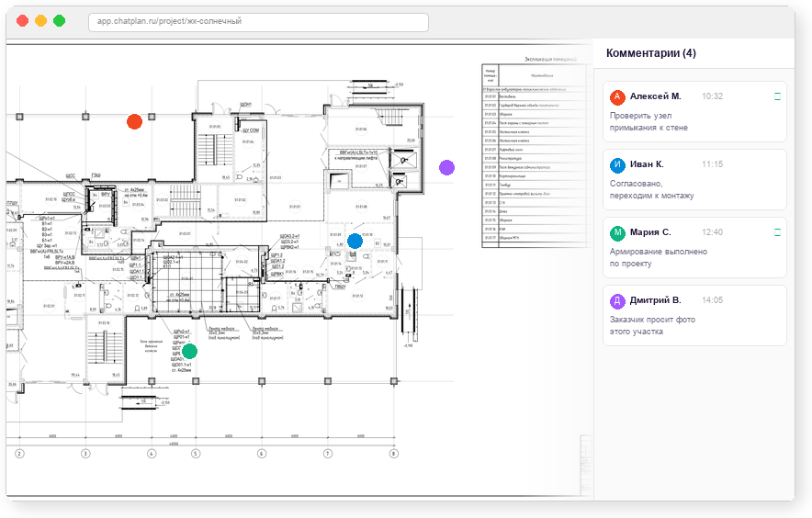Select comment "Согласовано, переходим к монтажу"

pos(651,190)
